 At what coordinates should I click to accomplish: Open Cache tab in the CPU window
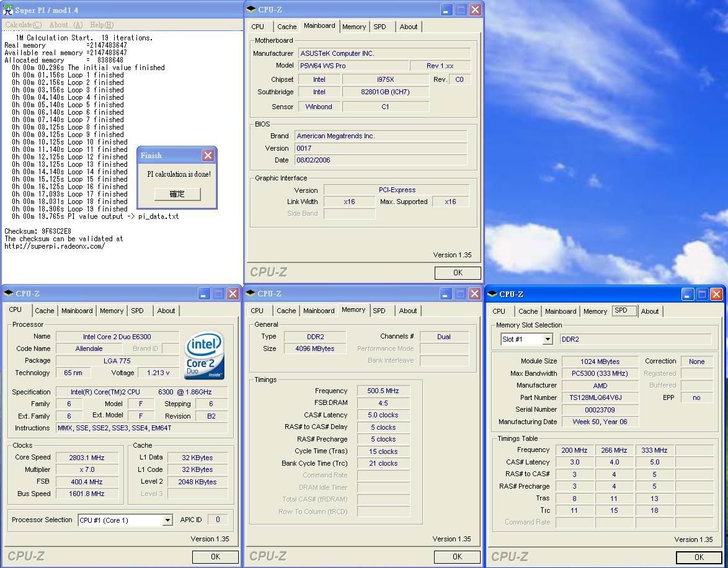click(x=45, y=311)
